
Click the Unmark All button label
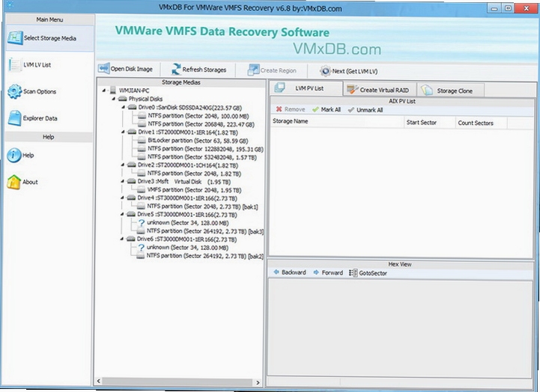coord(369,110)
